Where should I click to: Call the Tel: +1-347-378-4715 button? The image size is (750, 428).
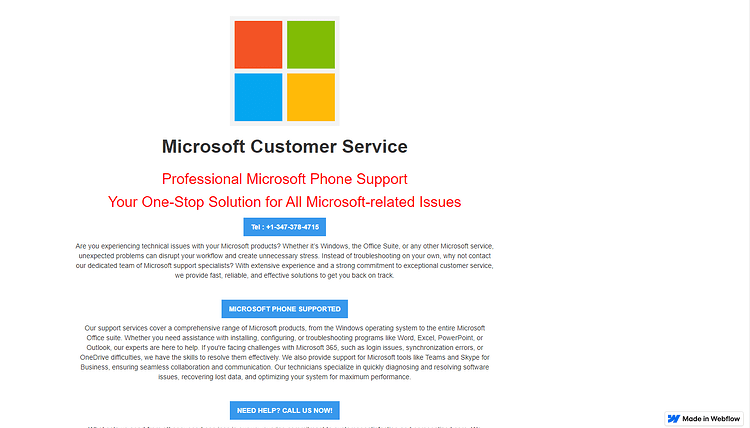[x=285, y=227]
